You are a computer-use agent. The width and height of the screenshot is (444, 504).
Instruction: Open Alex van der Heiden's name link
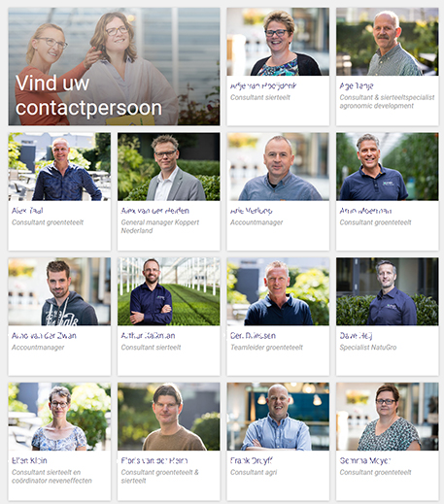tap(155, 211)
